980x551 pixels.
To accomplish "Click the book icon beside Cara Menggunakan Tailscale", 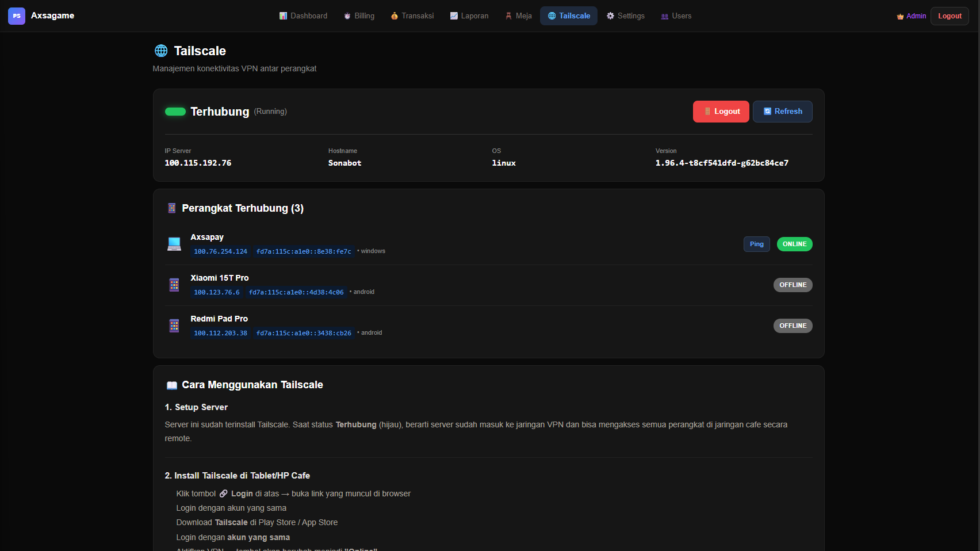I will coord(171,385).
